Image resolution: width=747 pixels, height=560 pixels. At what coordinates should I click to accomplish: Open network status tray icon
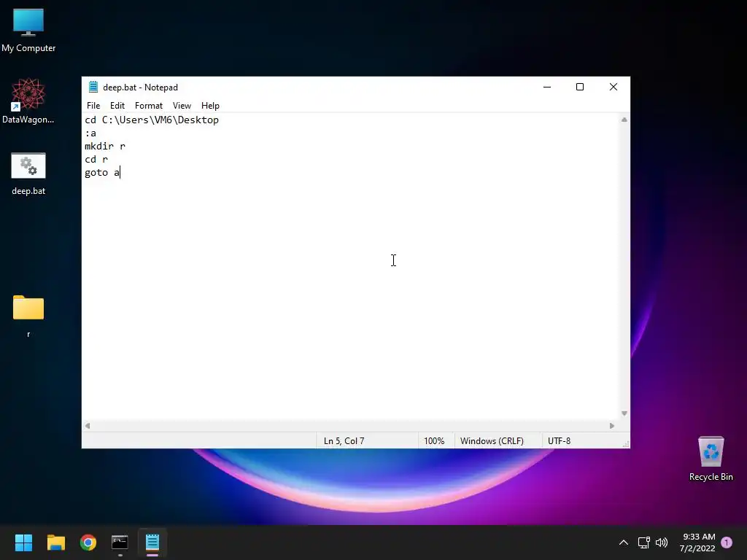643,542
